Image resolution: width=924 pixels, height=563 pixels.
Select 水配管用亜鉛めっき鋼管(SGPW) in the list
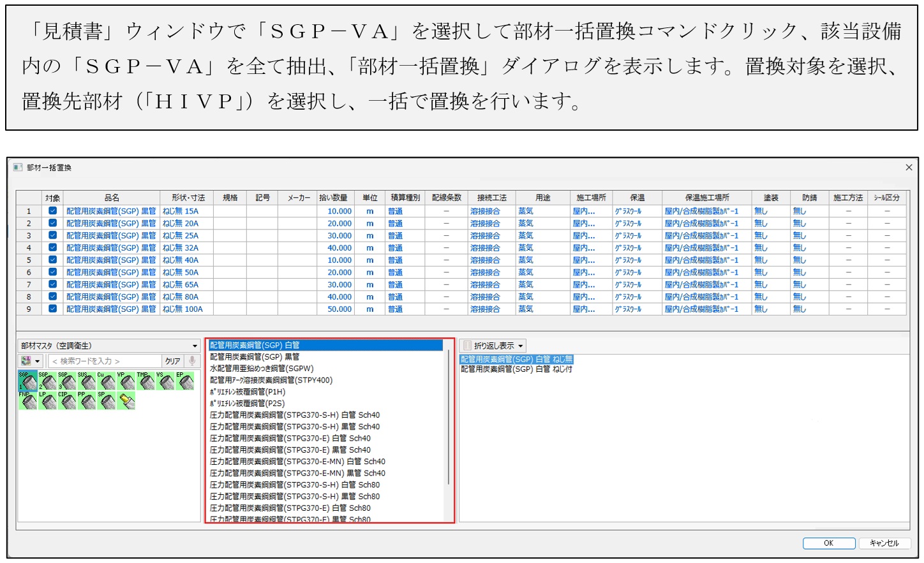pos(262,369)
